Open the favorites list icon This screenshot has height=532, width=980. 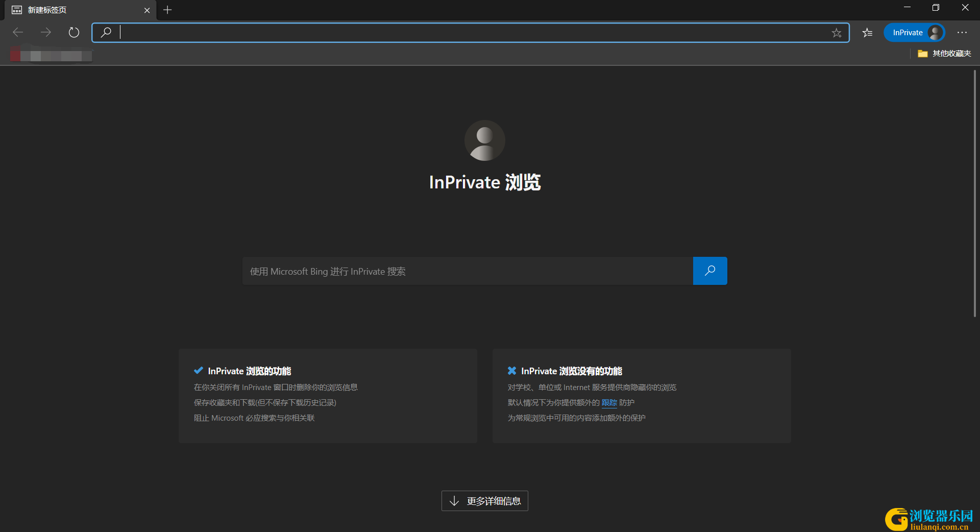pyautogui.click(x=867, y=33)
